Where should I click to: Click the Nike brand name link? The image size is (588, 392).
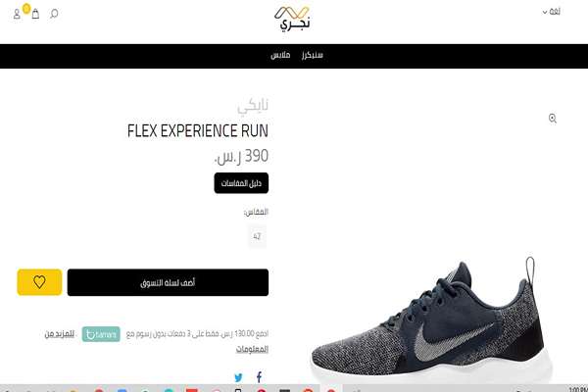[x=253, y=106]
